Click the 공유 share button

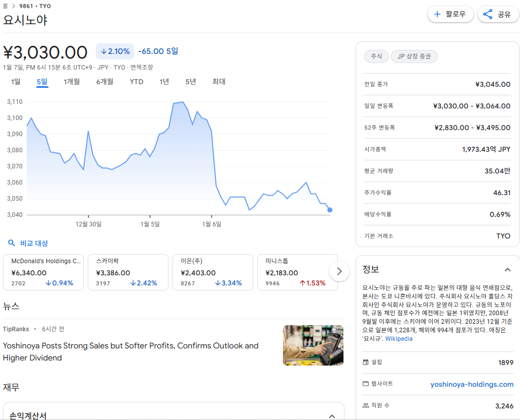[497, 14]
